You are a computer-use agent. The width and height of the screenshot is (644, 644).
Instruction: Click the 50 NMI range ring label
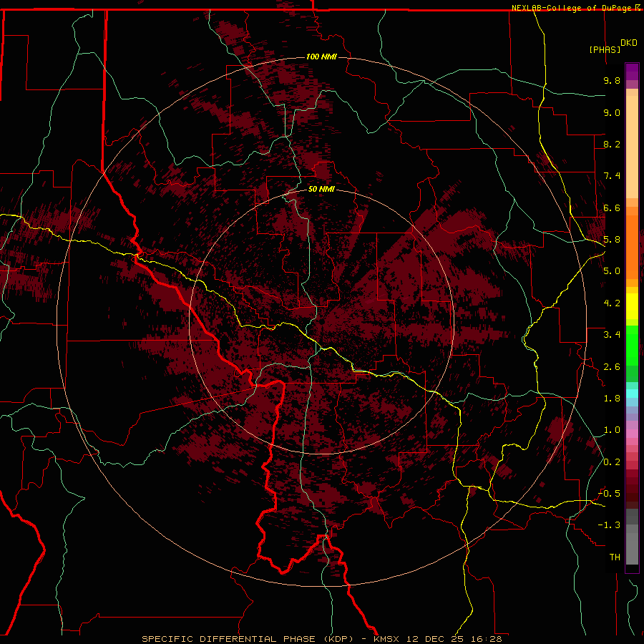(321, 189)
